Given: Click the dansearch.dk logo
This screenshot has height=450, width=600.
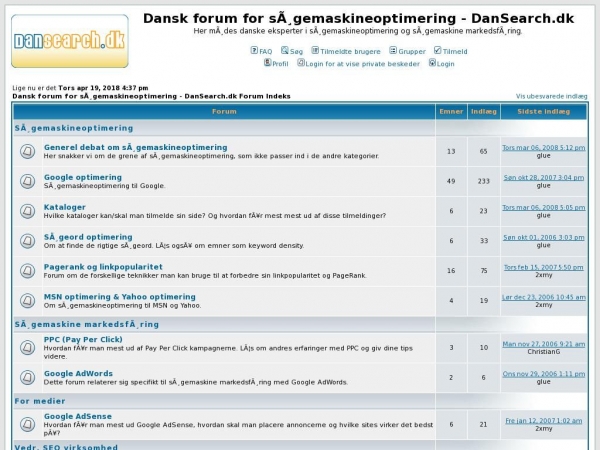Looking at the screenshot, I should [x=70, y=41].
